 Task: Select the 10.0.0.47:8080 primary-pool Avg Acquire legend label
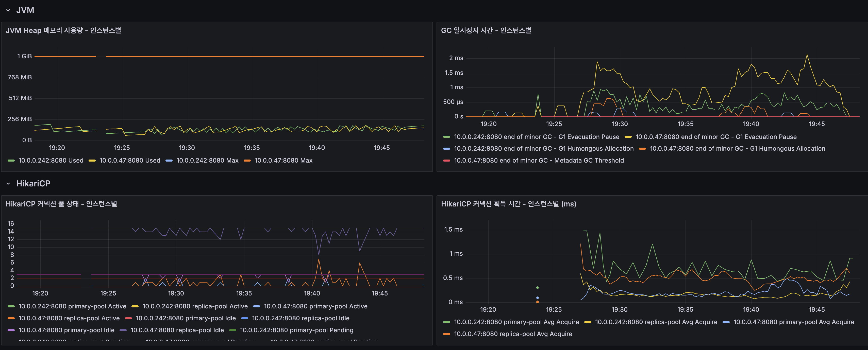click(x=794, y=322)
